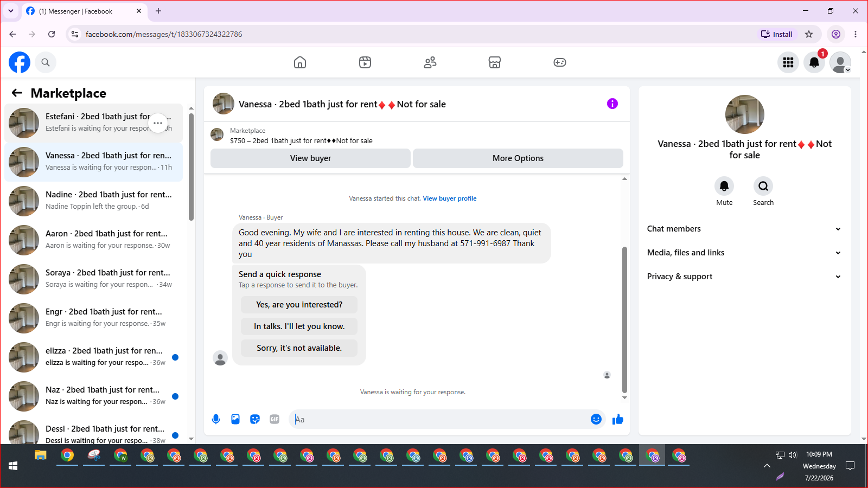The width and height of the screenshot is (868, 488).
Task: Click the chat messages scrollbar
Action: [x=624, y=320]
